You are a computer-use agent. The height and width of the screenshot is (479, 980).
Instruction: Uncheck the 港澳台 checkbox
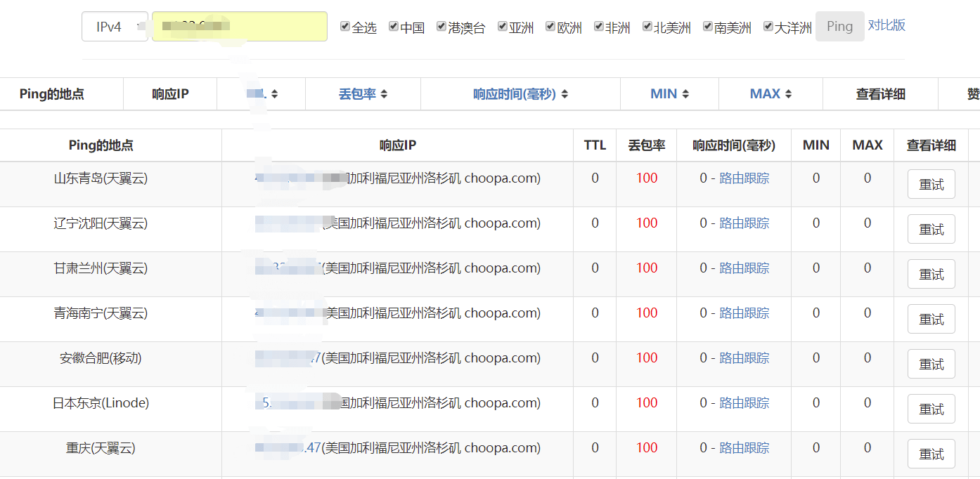(x=441, y=27)
